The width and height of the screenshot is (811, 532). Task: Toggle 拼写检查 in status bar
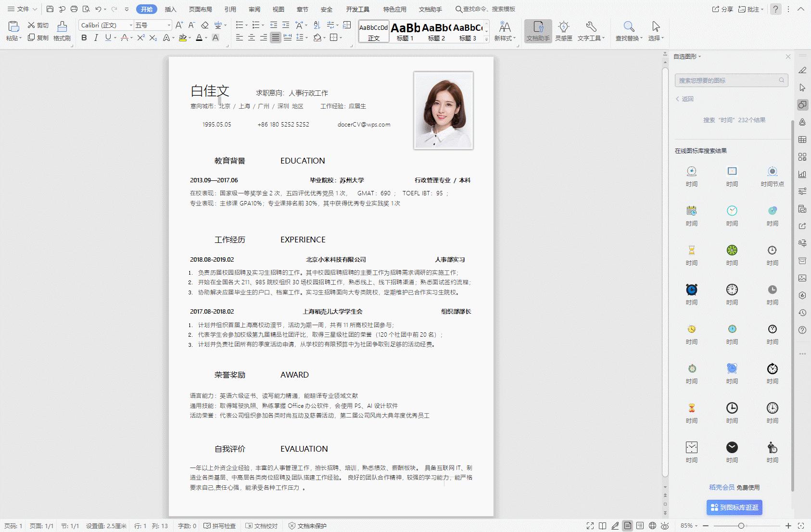click(220, 526)
